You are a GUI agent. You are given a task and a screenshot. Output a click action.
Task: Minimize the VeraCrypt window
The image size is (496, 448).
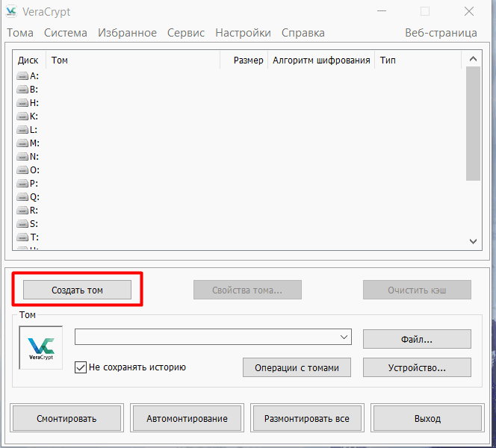[x=382, y=11]
